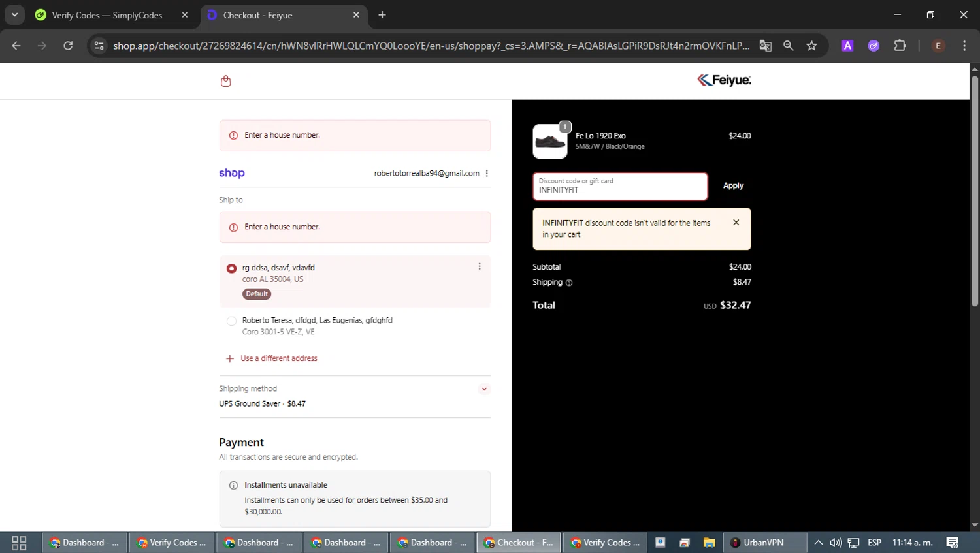This screenshot has width=980, height=553.
Task: Click the Feiyue store logo
Action: 724,80
